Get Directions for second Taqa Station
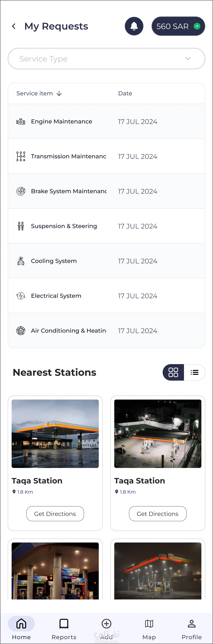The width and height of the screenshot is (213, 644). click(157, 514)
